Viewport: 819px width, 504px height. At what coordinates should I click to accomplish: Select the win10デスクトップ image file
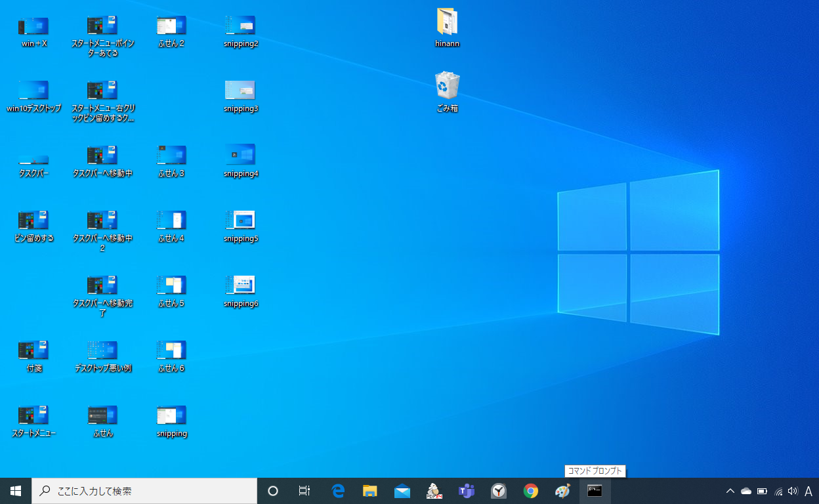coord(34,97)
